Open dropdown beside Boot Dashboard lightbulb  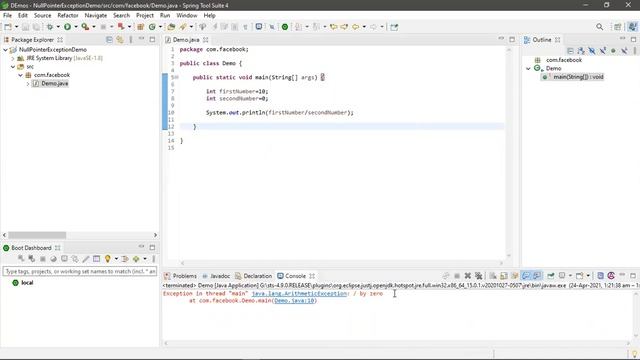click(x=116, y=259)
